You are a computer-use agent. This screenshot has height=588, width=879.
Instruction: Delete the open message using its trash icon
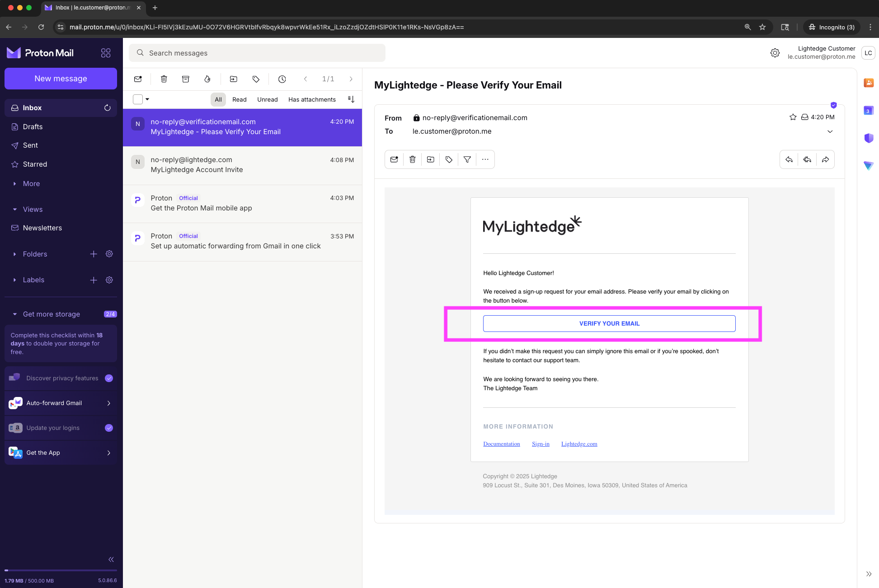413,159
